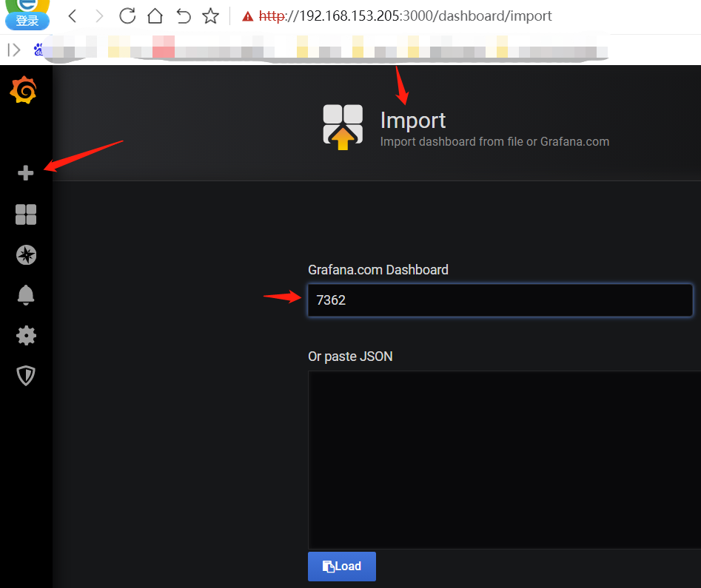Click the 'Import dashboard from file or Grafana.com' subtitle
701x588 pixels.
click(x=494, y=142)
